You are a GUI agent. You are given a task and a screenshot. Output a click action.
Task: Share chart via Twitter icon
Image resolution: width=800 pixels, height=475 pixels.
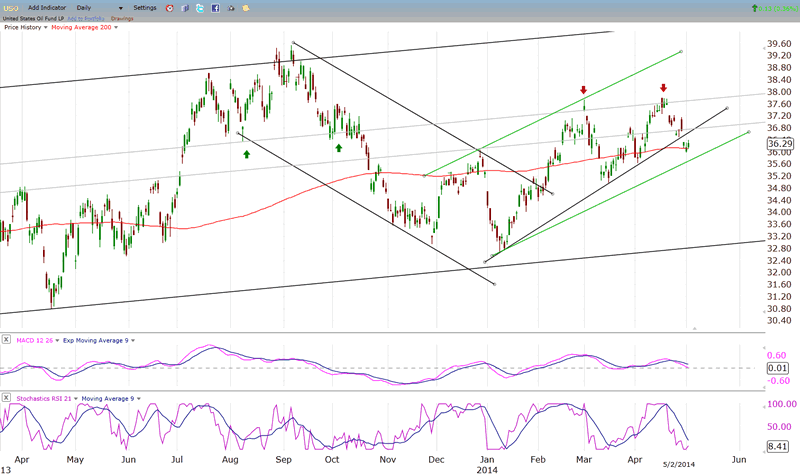200,7
